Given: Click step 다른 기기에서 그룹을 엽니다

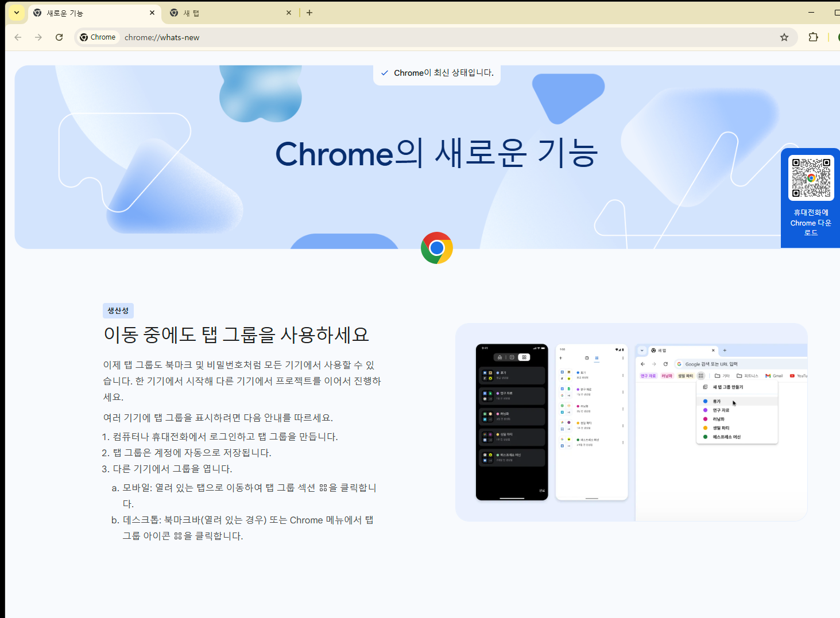Looking at the screenshot, I should [172, 469].
